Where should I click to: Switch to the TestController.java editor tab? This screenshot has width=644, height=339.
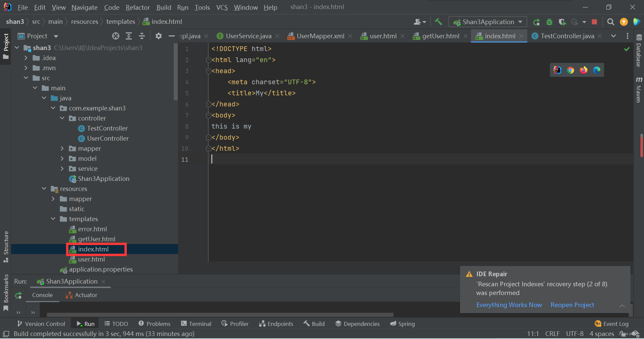click(x=563, y=36)
